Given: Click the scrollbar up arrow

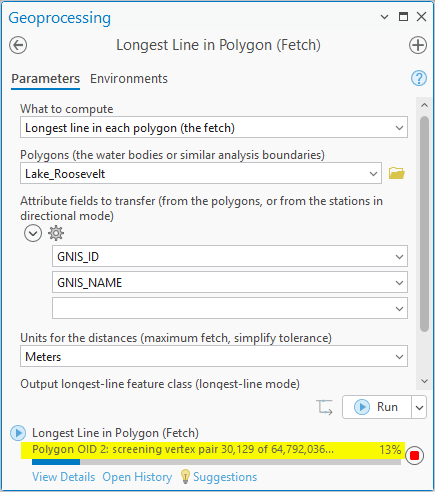Looking at the screenshot, I should pos(424,105).
